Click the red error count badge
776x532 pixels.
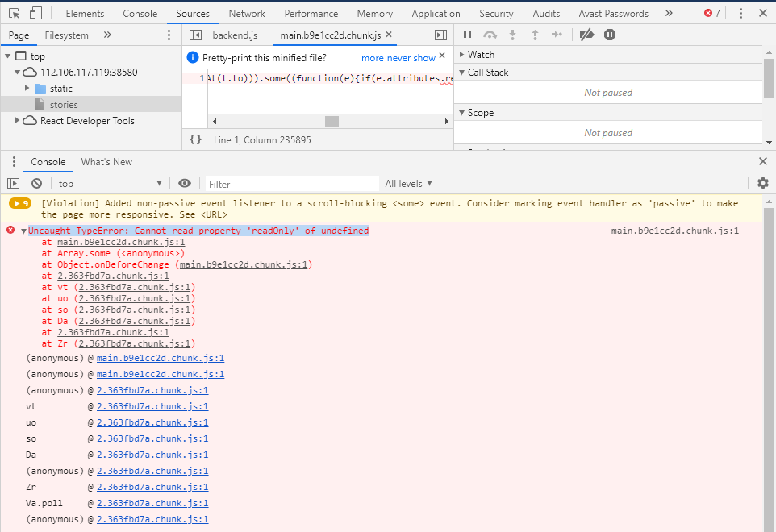[712, 14]
